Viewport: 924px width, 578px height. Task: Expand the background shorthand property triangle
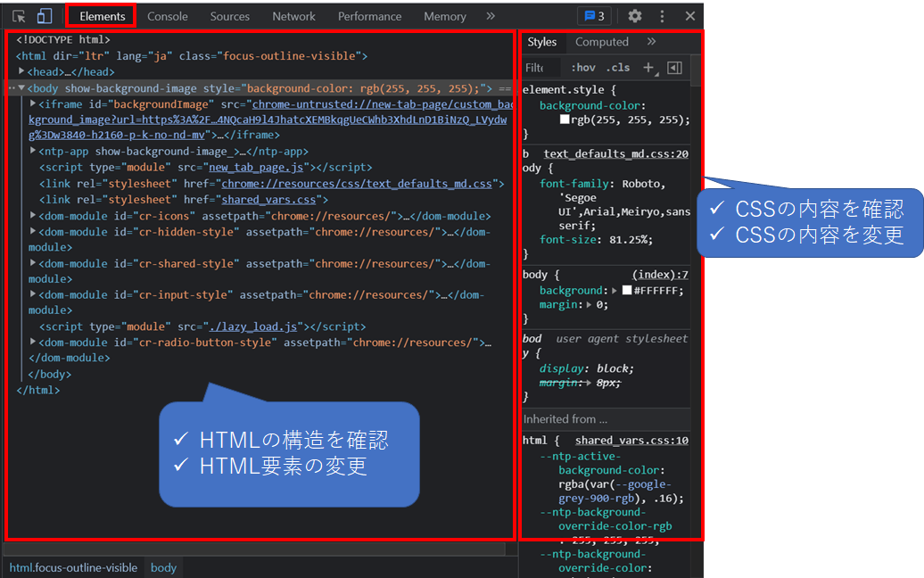(615, 291)
